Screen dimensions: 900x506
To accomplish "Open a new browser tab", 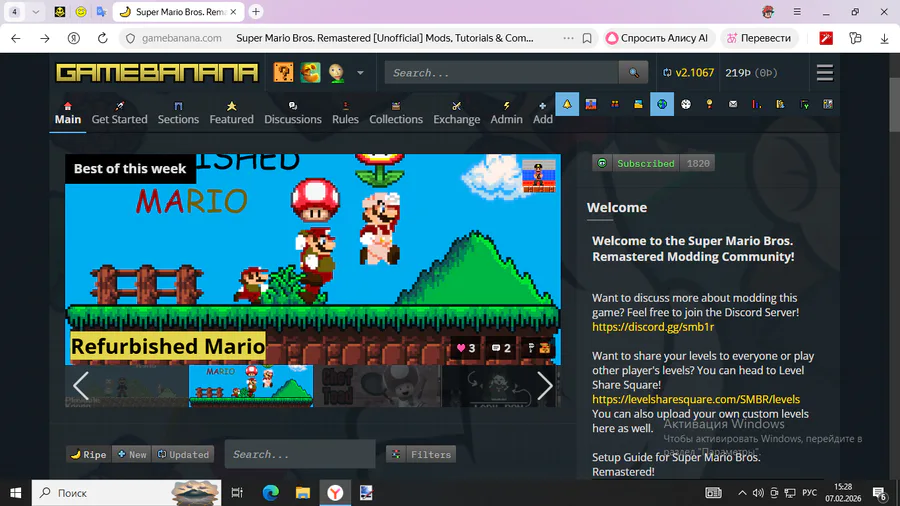I will click(x=256, y=11).
